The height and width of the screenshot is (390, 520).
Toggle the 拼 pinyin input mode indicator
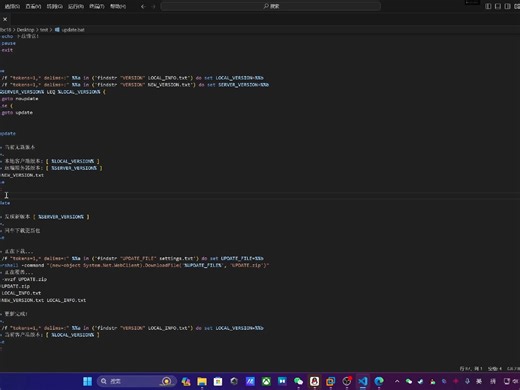[x=493, y=381]
